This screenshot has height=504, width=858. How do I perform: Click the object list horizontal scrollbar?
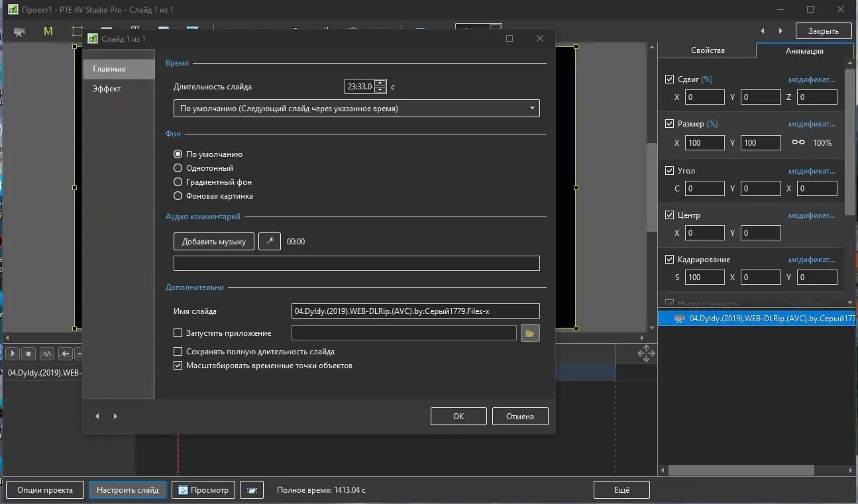coord(741,470)
